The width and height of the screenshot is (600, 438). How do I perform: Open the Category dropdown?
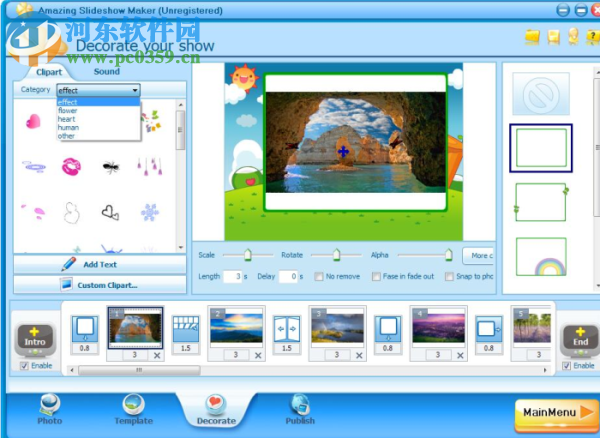click(98, 90)
